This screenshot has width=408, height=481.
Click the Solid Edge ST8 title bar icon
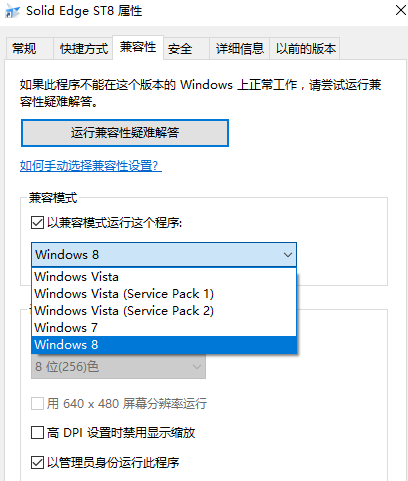(x=12, y=11)
